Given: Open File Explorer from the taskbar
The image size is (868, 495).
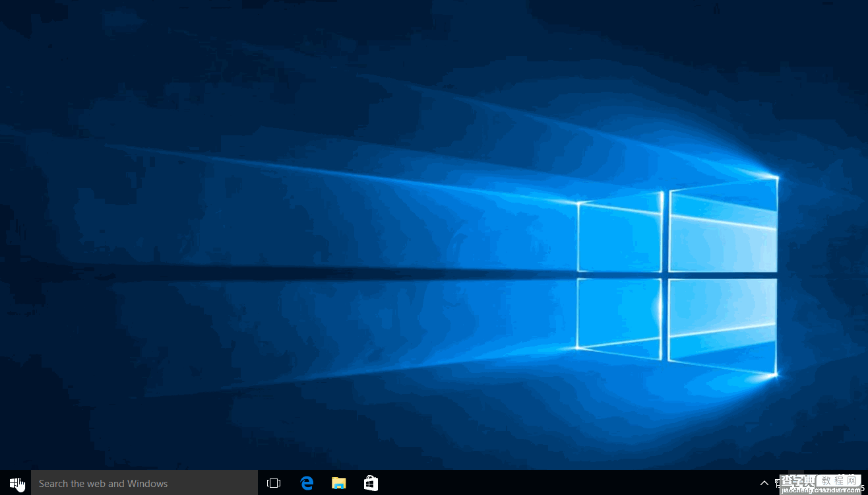Looking at the screenshot, I should point(339,483).
